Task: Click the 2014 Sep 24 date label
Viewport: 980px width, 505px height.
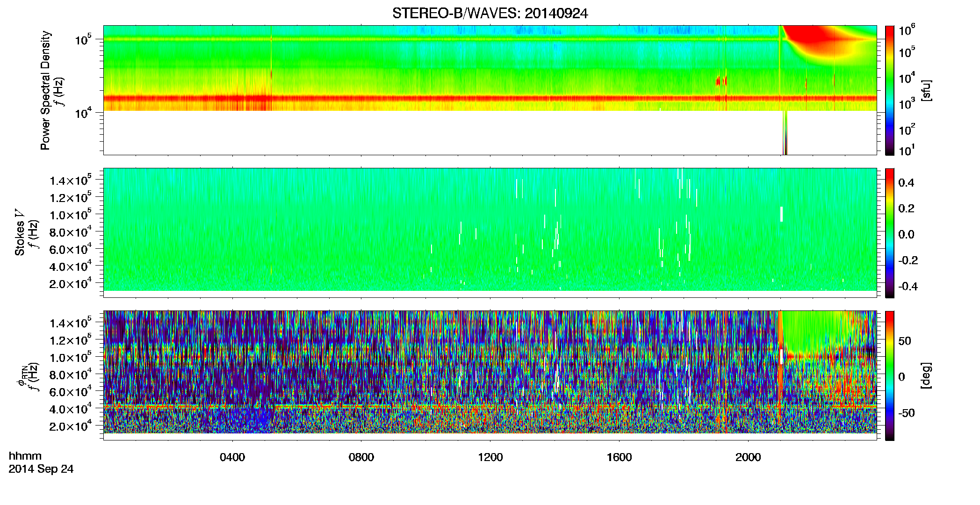Action: pos(41,469)
